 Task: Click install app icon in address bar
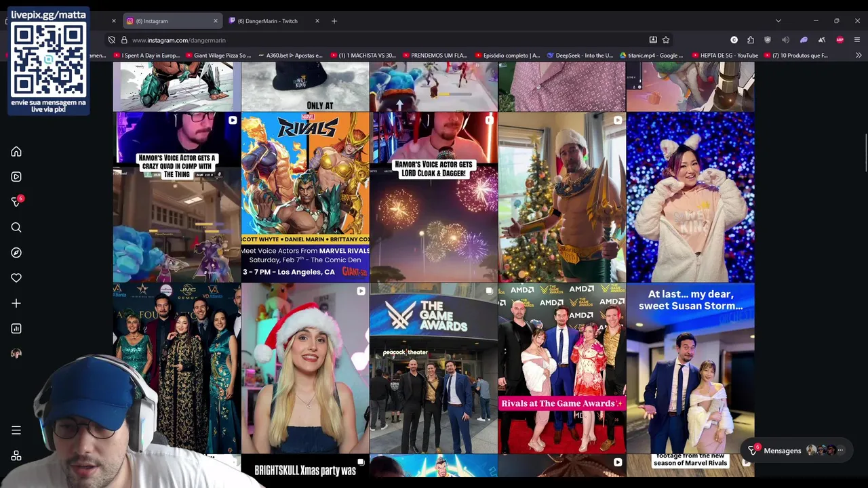point(653,40)
